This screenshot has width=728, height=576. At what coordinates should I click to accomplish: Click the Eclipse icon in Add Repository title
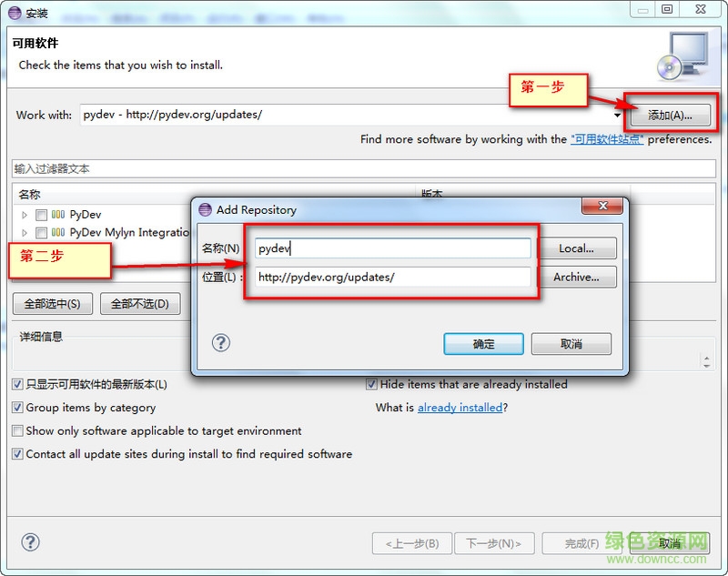tap(205, 210)
